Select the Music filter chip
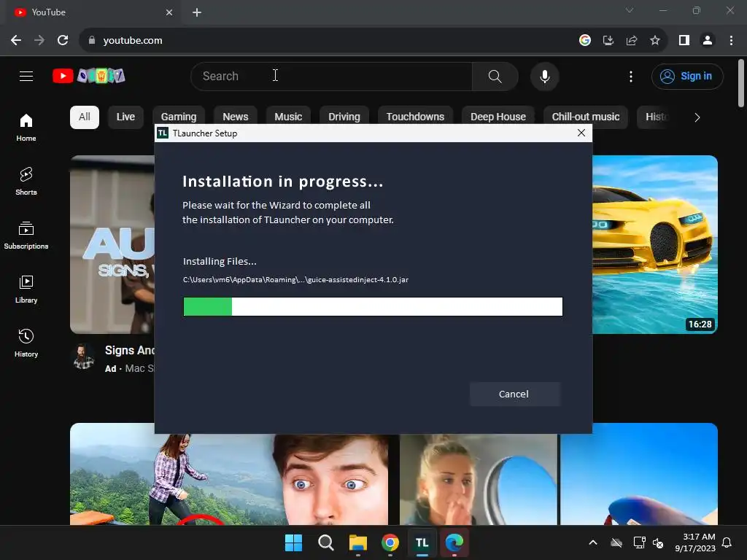 click(x=288, y=116)
